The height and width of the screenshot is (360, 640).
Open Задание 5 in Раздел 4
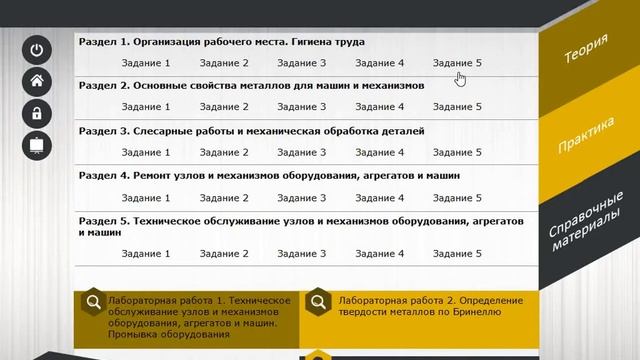457,198
